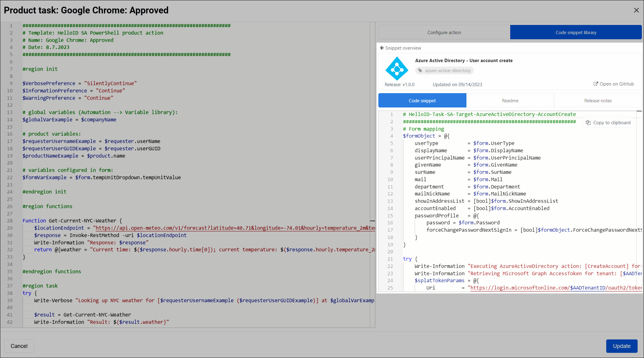Click line number 42 in editor gutter
Viewport: 644px width, 358px height.
tap(9, 322)
